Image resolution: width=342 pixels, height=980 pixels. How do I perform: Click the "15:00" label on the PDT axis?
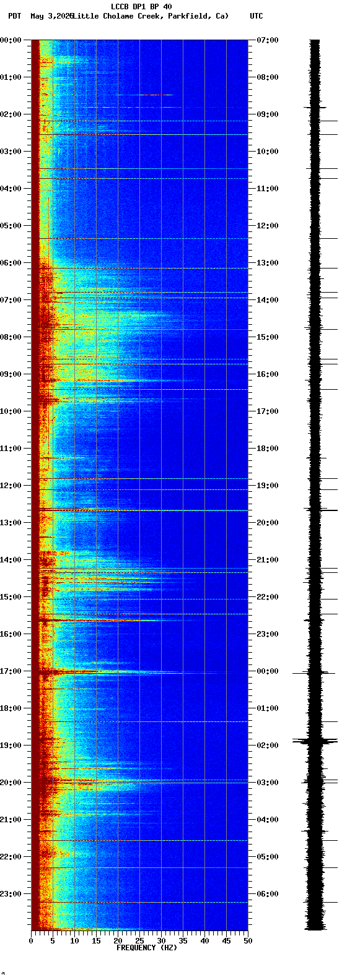11,597
